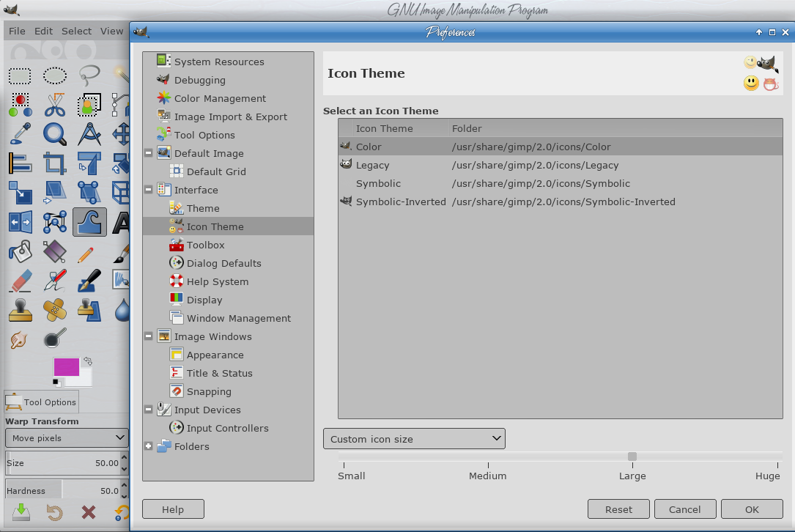Open the magenta foreground color swatch
The width and height of the screenshot is (795, 532).
(67, 366)
